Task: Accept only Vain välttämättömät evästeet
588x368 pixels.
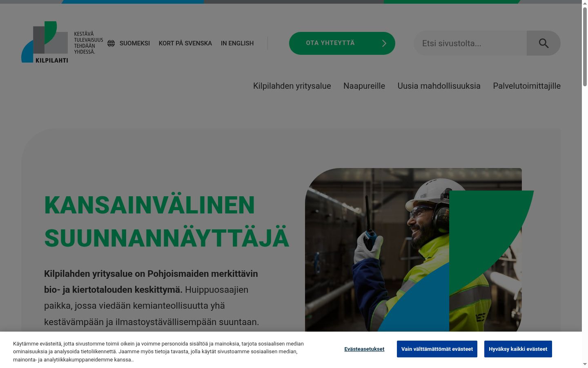Action: click(437, 349)
